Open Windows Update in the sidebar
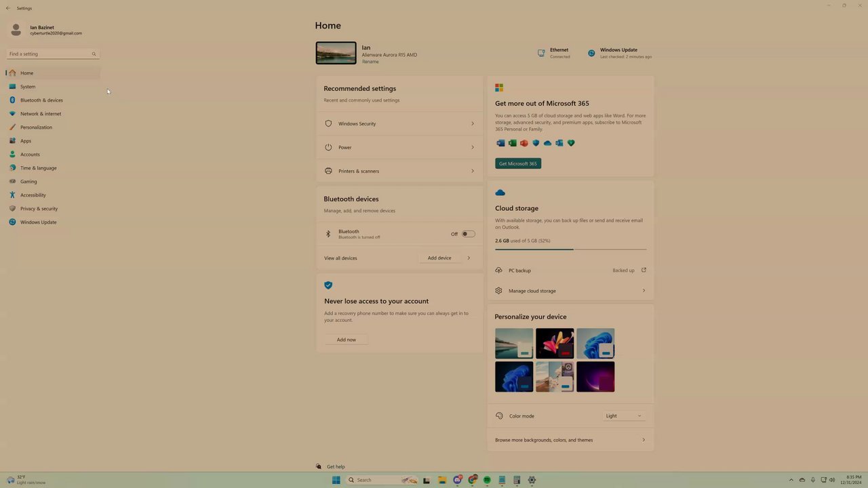The height and width of the screenshot is (488, 868). point(53,222)
